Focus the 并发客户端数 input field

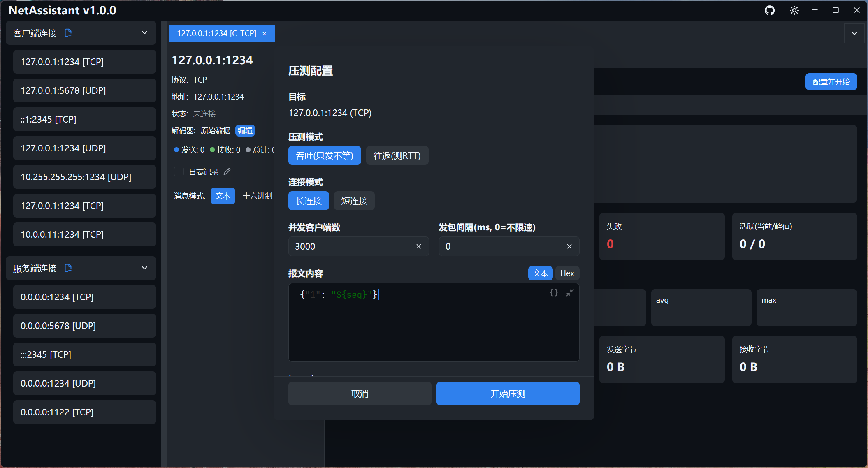click(359, 246)
